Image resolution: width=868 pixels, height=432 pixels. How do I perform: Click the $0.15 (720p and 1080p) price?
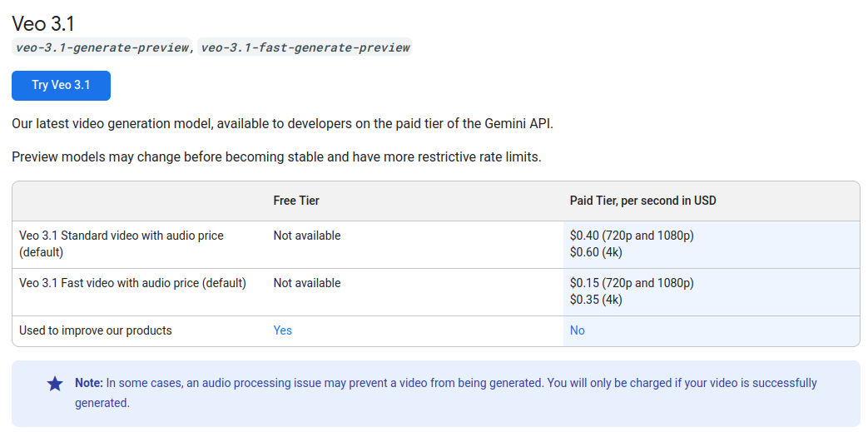[632, 283]
